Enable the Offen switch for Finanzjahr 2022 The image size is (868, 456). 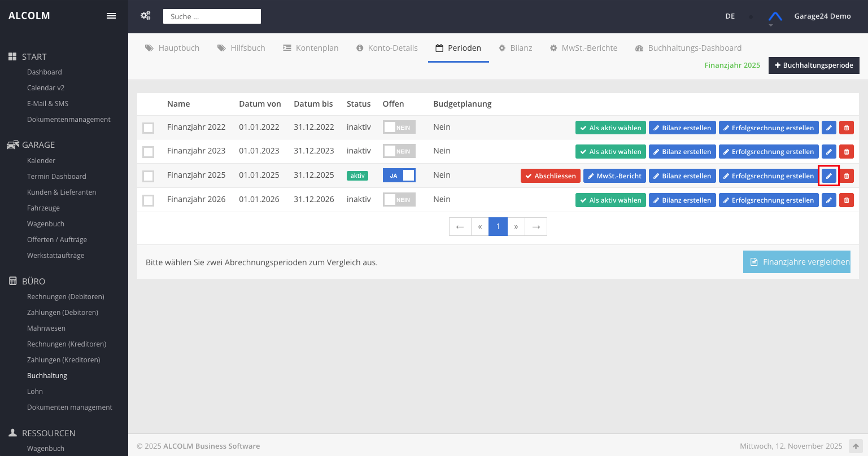coord(399,128)
